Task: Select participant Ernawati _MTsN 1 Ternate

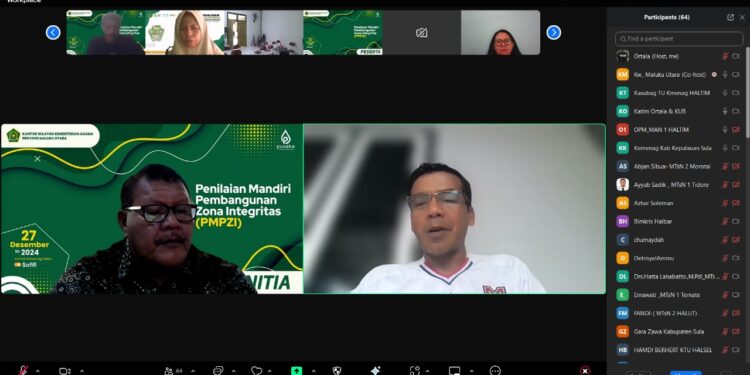Action: pos(678,295)
